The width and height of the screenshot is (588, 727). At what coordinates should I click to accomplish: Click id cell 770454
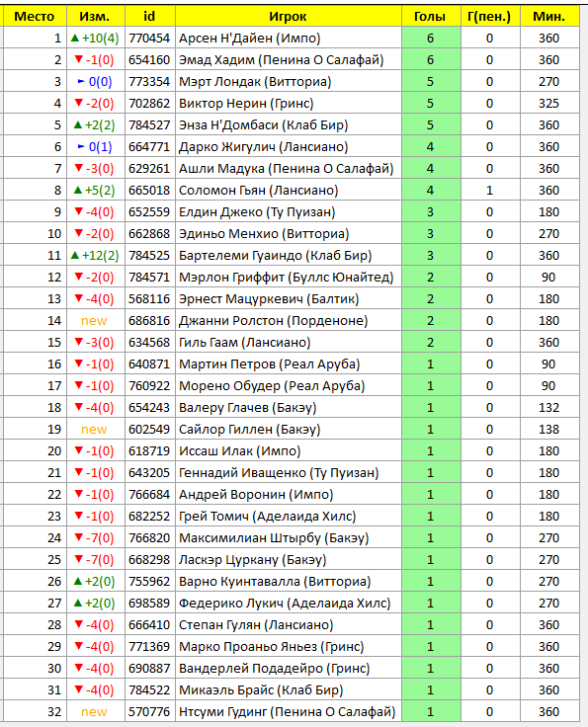pyautogui.click(x=149, y=38)
